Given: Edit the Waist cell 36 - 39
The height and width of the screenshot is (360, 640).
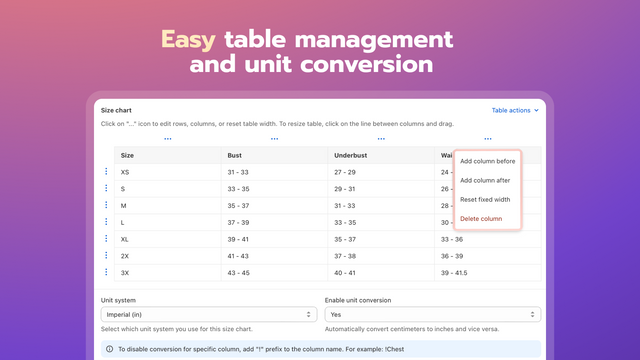Looking at the screenshot, I should point(488,256).
